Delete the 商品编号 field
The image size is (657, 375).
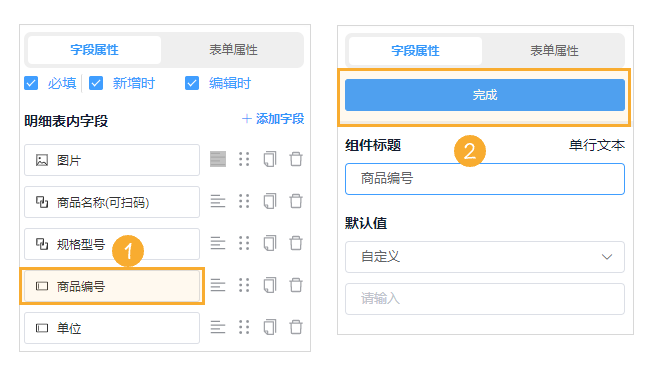tap(296, 285)
